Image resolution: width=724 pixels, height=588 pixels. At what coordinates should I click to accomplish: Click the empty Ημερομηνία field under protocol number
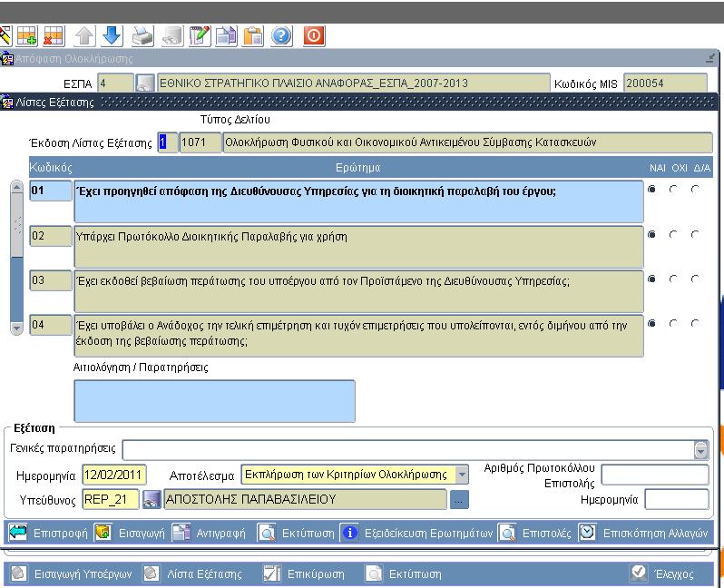(x=677, y=500)
